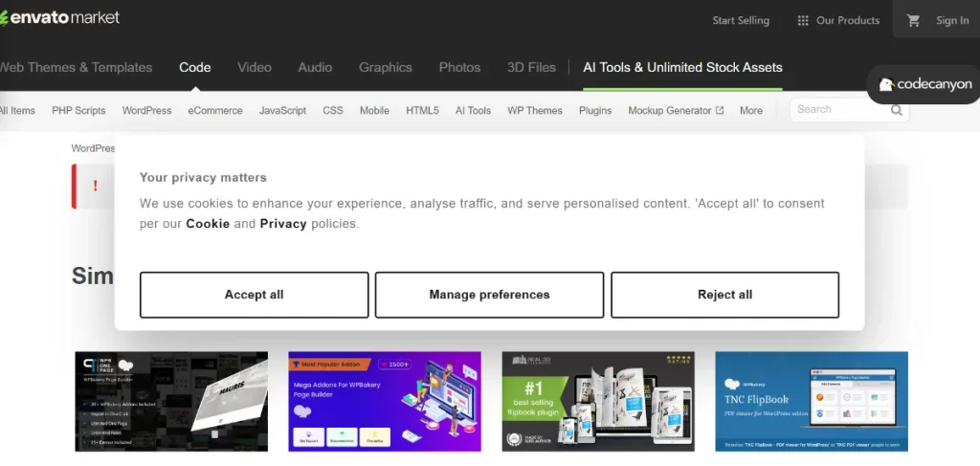
Task: Open TNC FlipBook thumbnail
Action: click(812, 401)
